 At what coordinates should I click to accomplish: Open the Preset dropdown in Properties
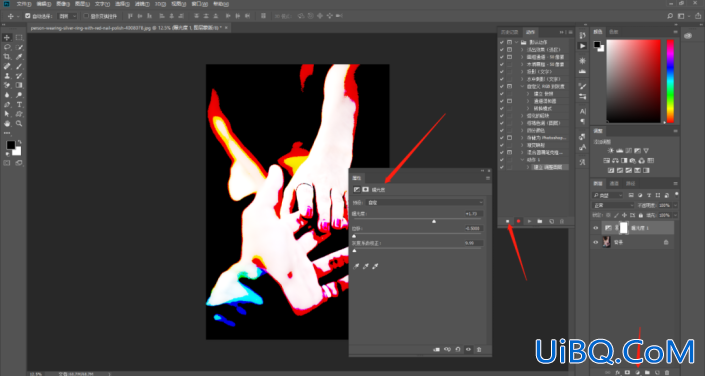coord(425,203)
